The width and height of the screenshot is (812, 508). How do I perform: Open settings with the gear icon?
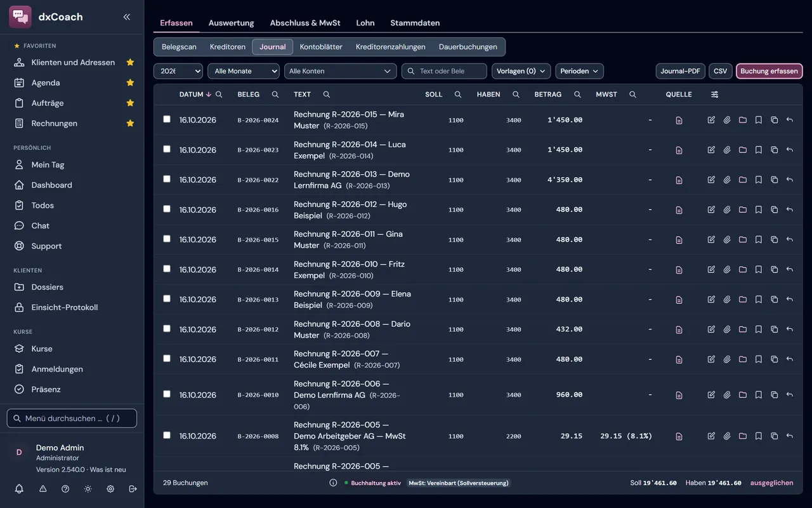pos(110,489)
